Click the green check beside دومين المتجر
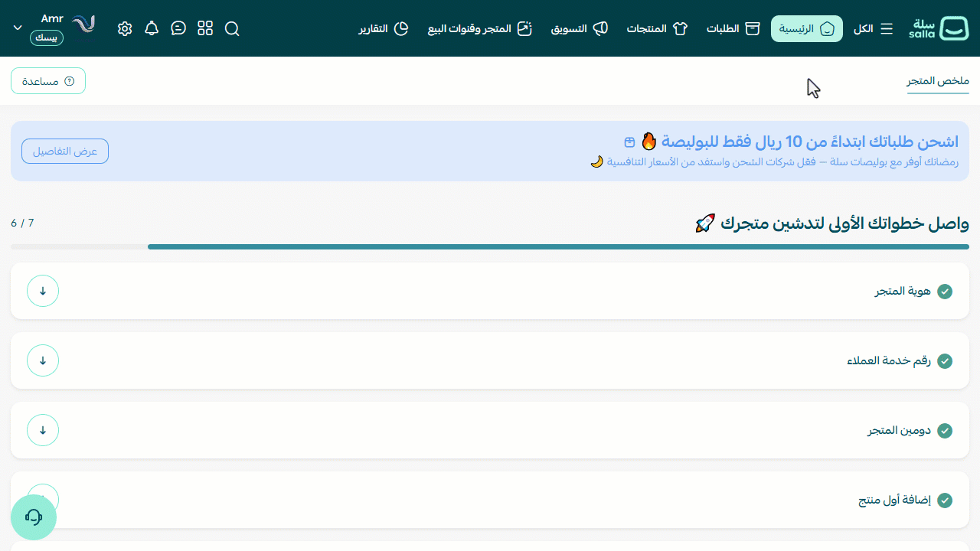The image size is (980, 551). click(945, 431)
